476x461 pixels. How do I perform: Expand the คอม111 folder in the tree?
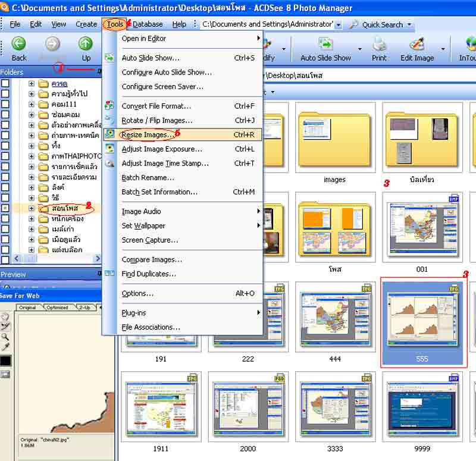[x=32, y=105]
